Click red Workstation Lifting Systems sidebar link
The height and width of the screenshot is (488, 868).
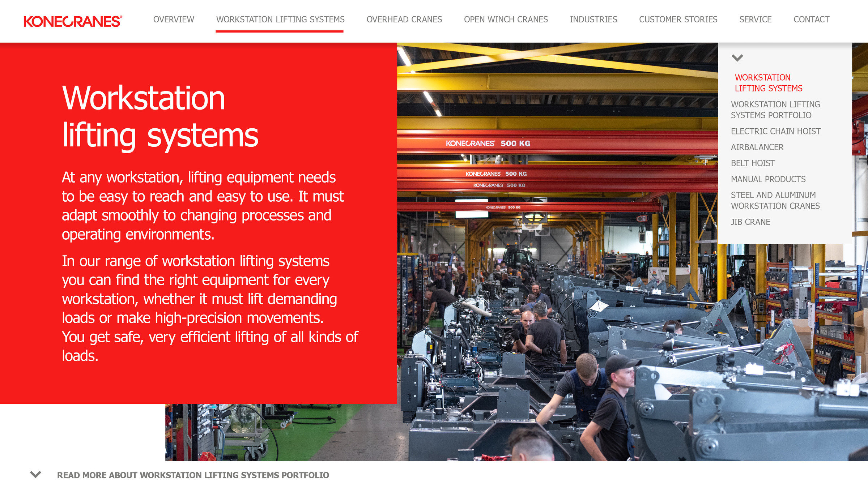point(768,83)
